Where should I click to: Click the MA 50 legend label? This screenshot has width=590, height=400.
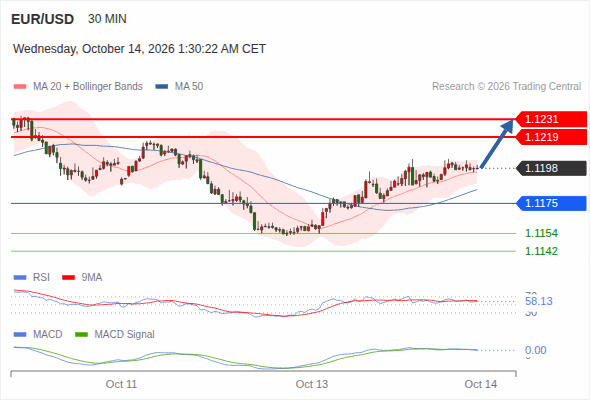(x=189, y=87)
